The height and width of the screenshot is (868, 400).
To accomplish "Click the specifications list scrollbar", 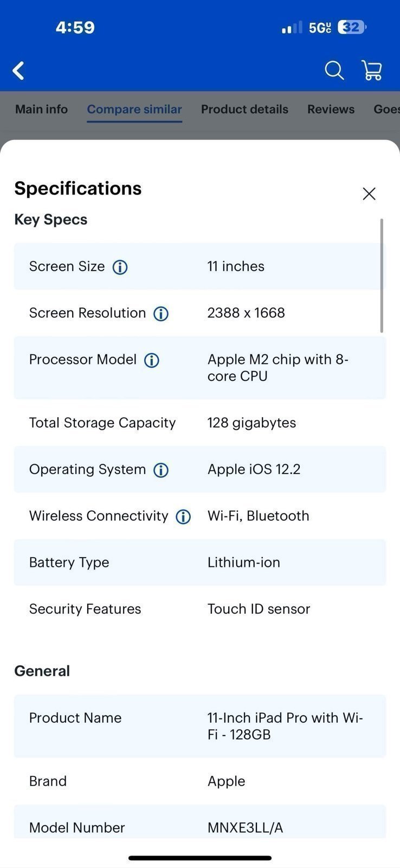I will tap(382, 276).
